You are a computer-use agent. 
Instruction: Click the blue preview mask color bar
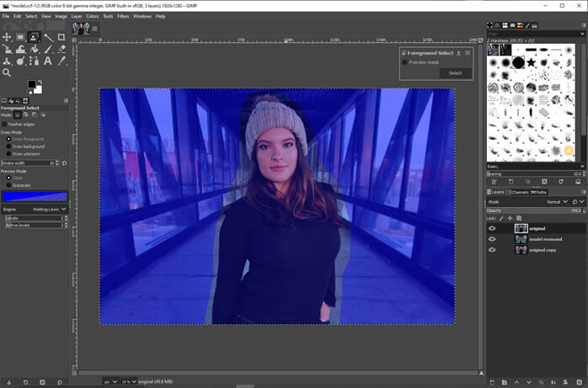pyautogui.click(x=35, y=197)
